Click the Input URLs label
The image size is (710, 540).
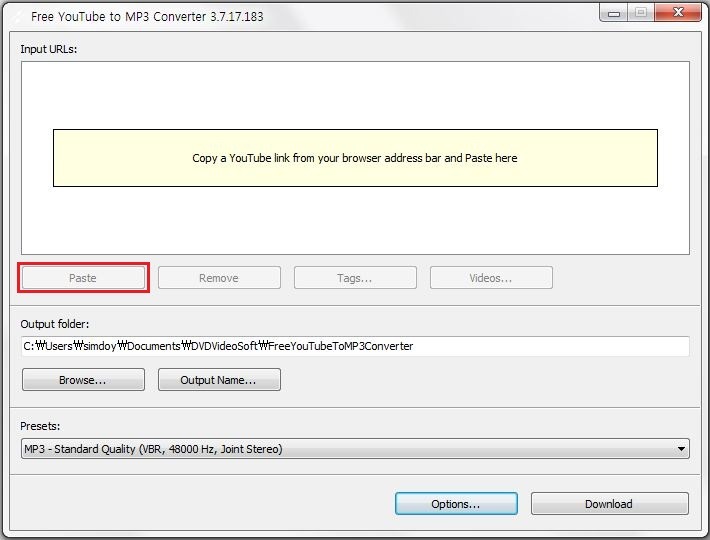click(x=49, y=49)
